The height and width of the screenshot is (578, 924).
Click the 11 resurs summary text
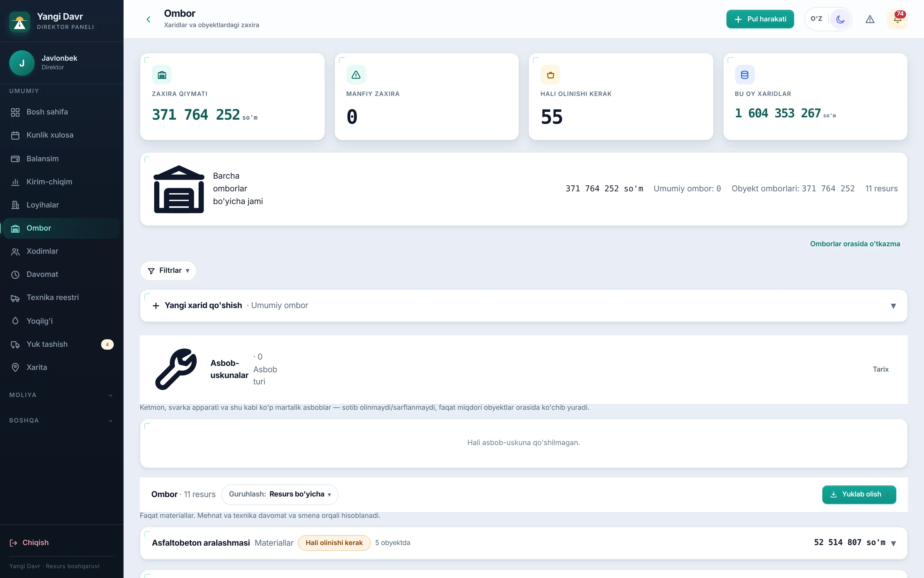(x=881, y=189)
